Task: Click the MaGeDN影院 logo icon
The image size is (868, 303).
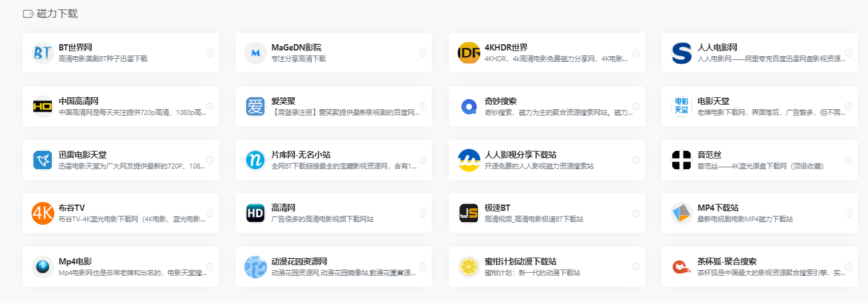Action: coord(256,53)
